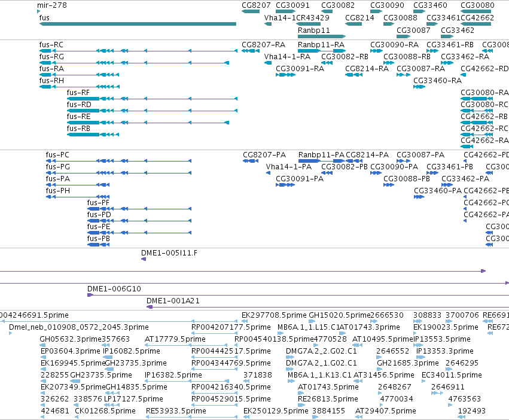Open the DME1-006G10 clone label

coord(114,289)
